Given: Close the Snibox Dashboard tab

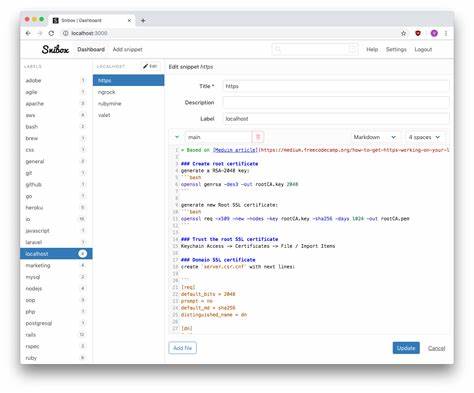Looking at the screenshot, I should pyautogui.click(x=129, y=21).
